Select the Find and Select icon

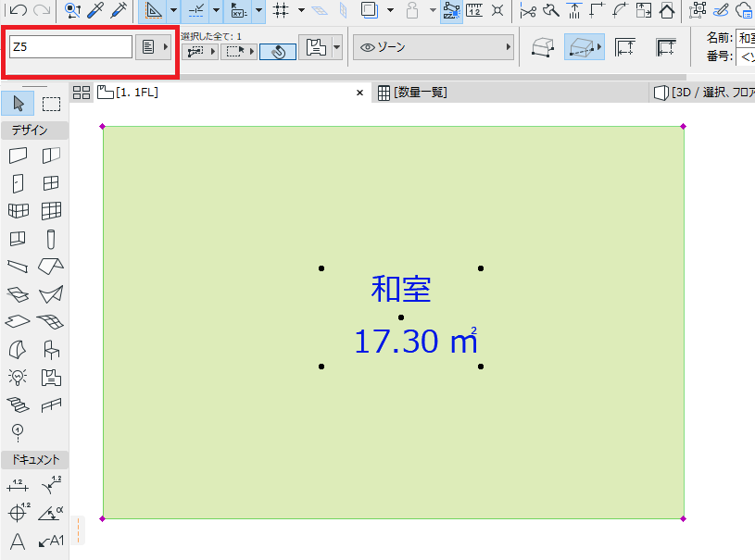(x=72, y=10)
